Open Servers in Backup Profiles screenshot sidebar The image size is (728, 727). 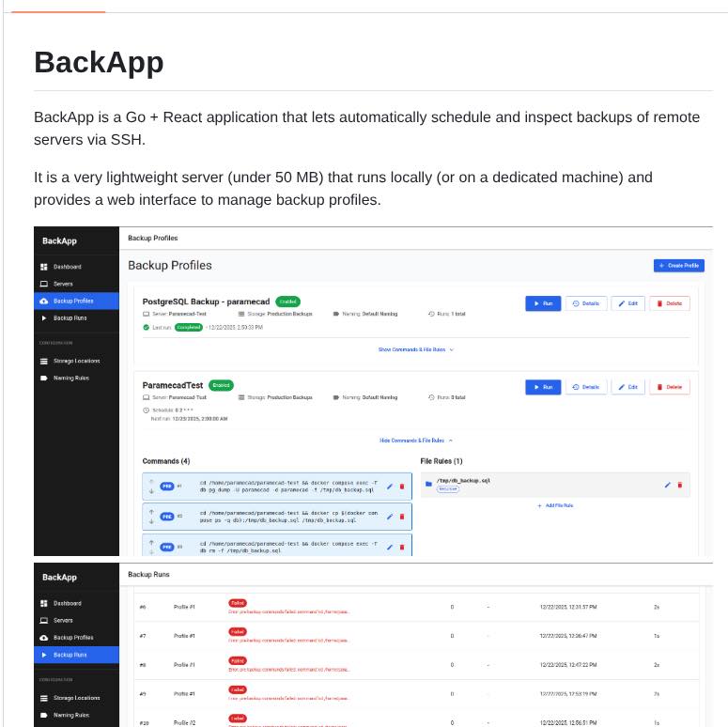(x=76, y=284)
